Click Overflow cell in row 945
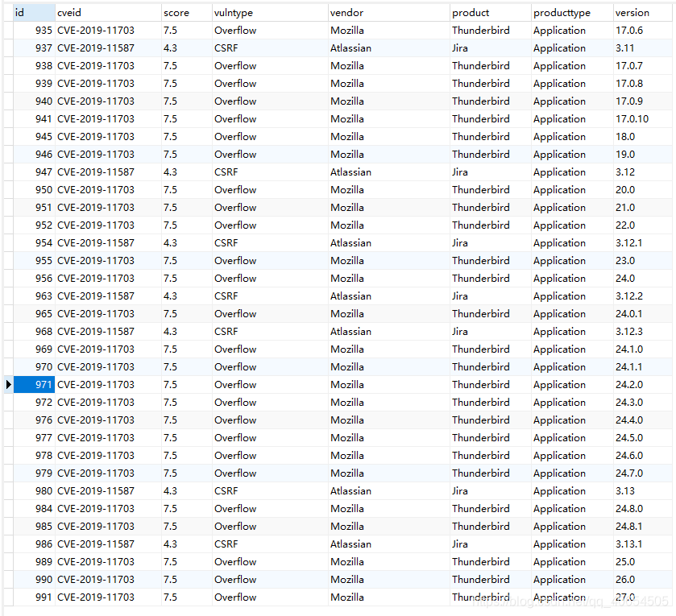Viewport: 676px width, 616px height. click(x=270, y=137)
